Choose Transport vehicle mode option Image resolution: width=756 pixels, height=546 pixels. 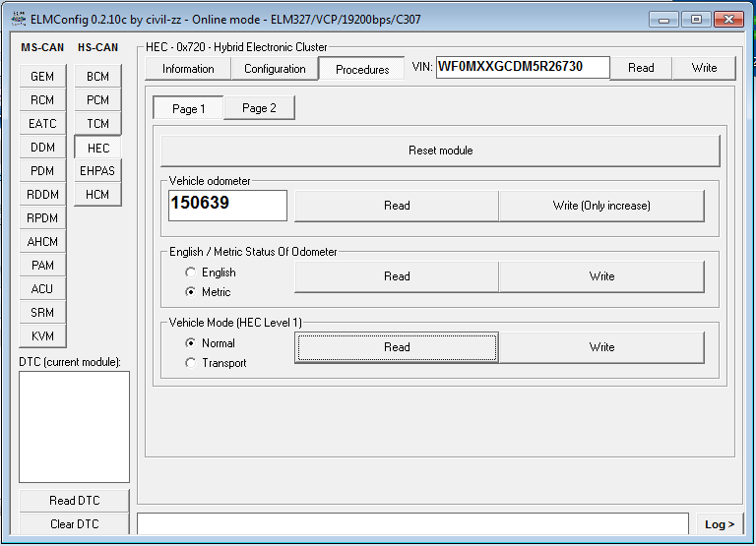pyautogui.click(x=191, y=363)
